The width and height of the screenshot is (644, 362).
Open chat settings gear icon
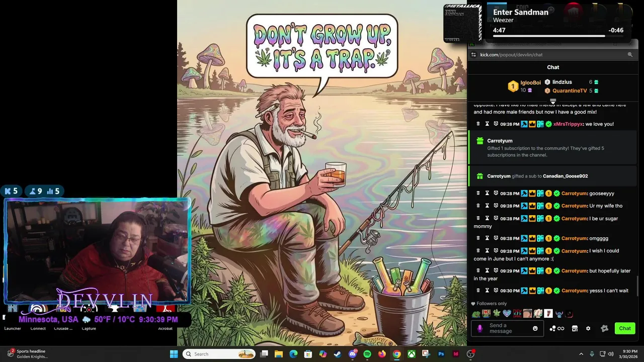coord(588,328)
